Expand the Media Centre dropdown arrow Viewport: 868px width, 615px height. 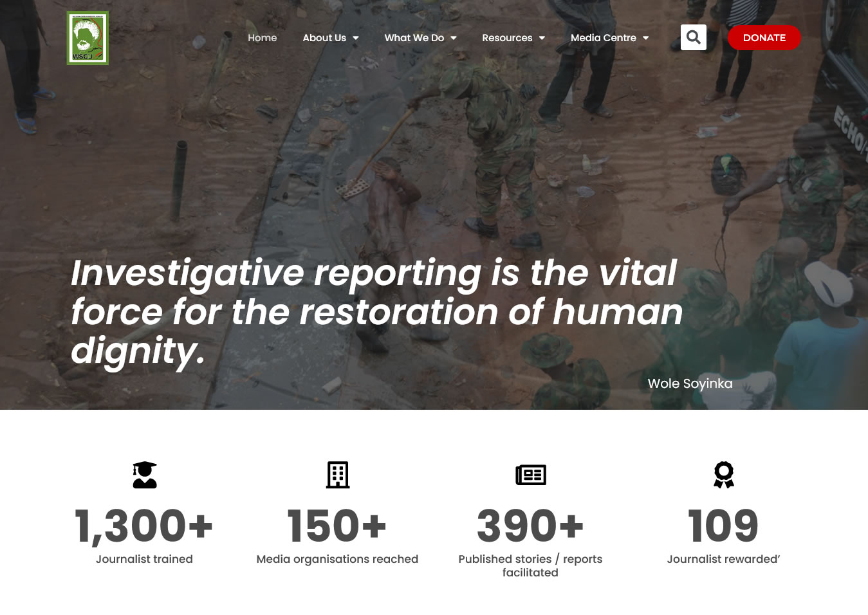click(645, 38)
